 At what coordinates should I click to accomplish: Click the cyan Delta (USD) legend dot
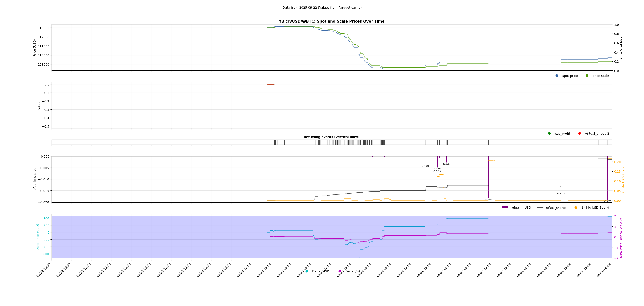click(307, 271)
